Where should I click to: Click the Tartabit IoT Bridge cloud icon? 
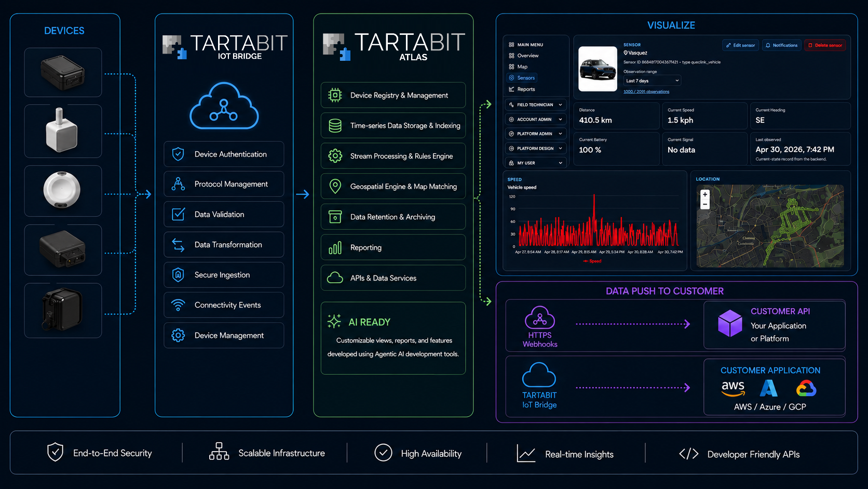[539, 375]
